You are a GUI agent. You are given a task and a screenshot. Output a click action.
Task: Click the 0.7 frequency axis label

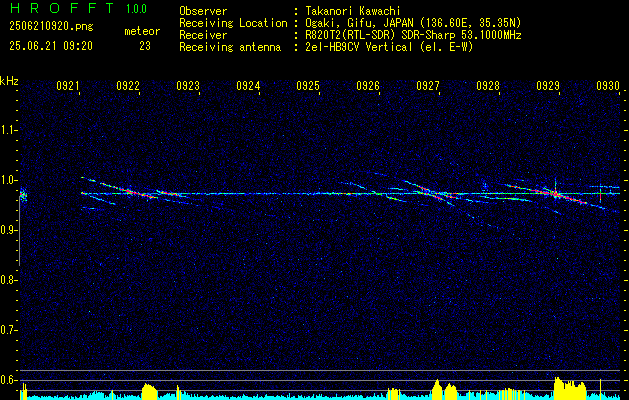(x=8, y=330)
